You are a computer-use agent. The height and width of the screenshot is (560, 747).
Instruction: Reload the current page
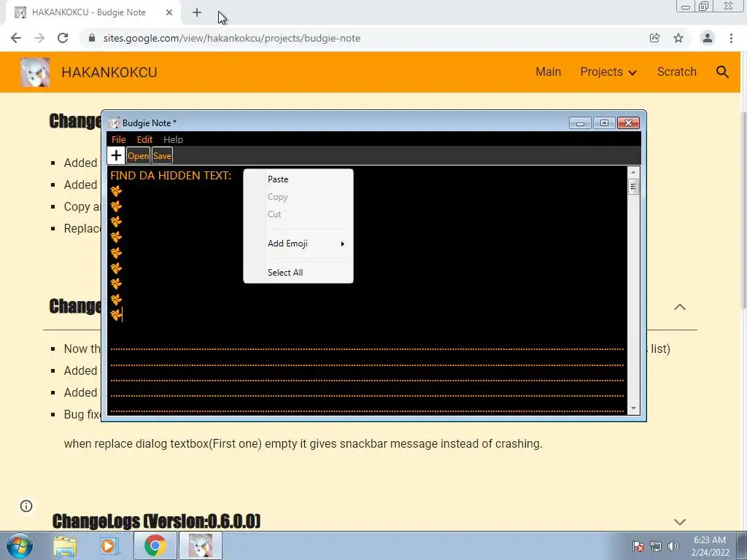63,38
